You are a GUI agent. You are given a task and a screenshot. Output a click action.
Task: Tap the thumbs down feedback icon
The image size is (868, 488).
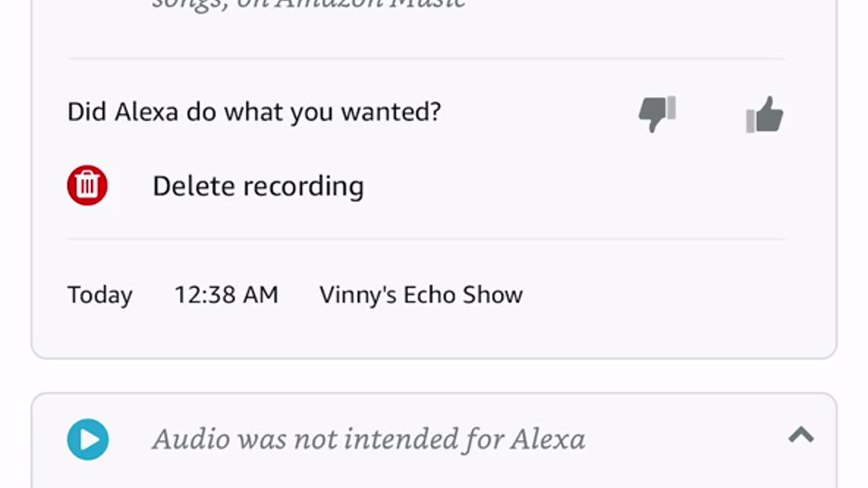(657, 113)
